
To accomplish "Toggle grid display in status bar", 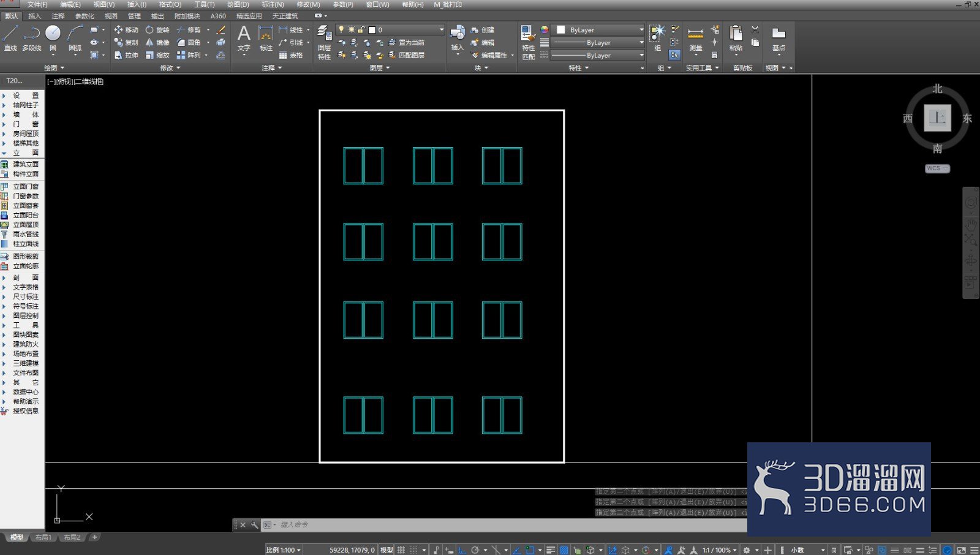I will click(x=401, y=549).
